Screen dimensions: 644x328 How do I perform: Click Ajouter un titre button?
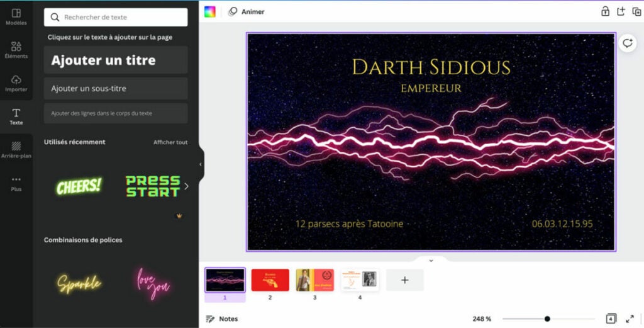pyautogui.click(x=116, y=60)
